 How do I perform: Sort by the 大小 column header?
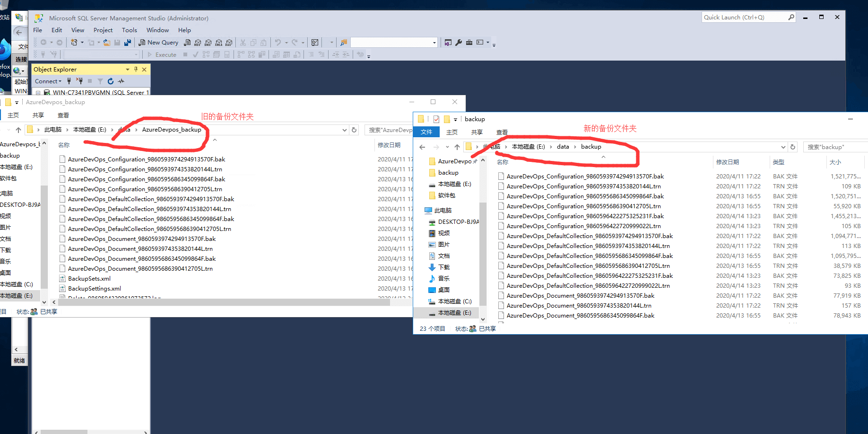click(x=835, y=162)
